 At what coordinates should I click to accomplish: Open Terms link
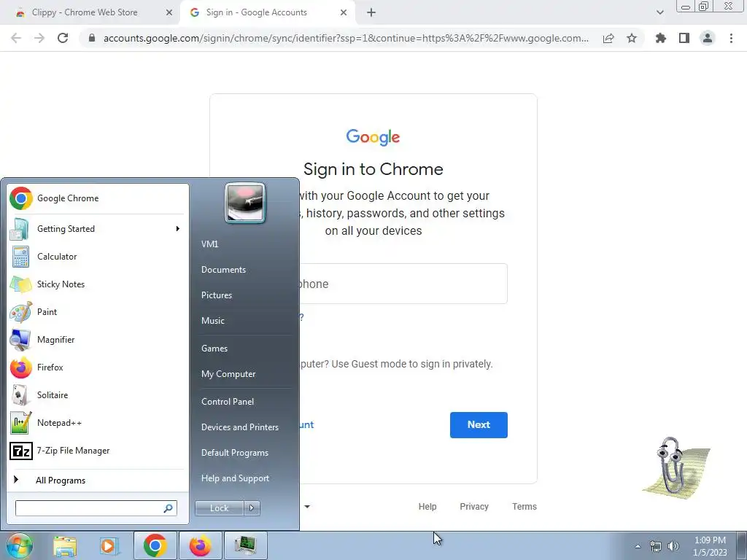click(525, 507)
